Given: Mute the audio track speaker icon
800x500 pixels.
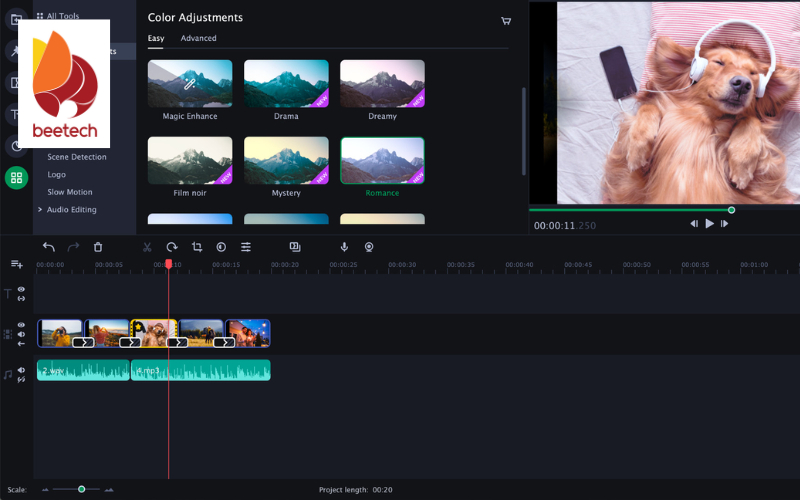Looking at the screenshot, I should point(21,370).
